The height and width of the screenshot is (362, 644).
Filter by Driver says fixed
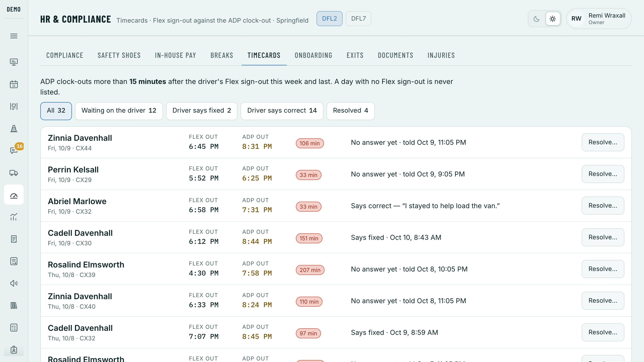click(x=202, y=111)
